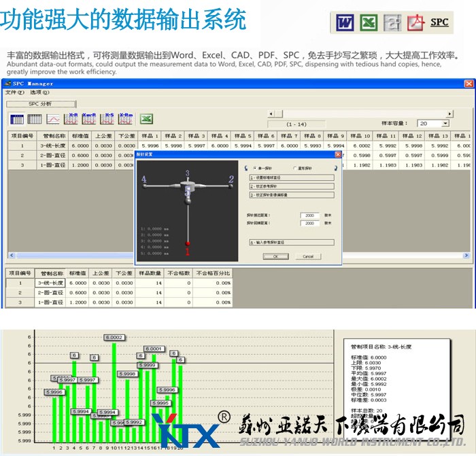Click the first 2000 distance input field
The image size is (476, 456).
[x=309, y=215]
